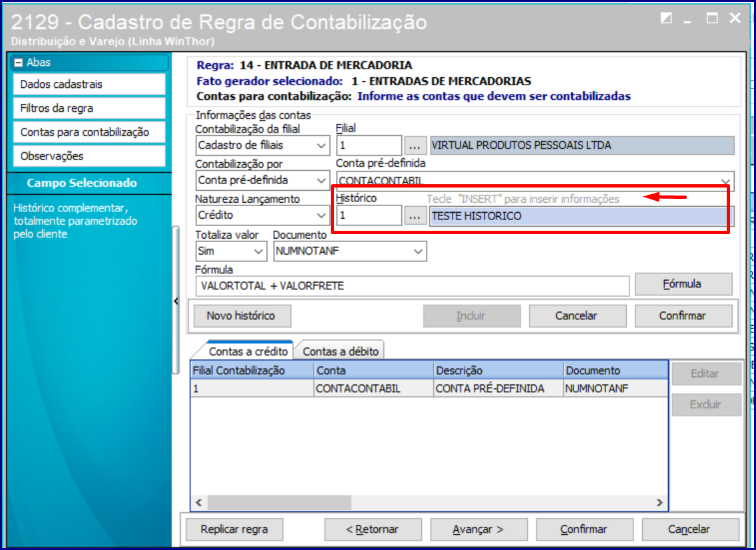756x550 pixels.
Task: Close the 2129 window
Action: tap(735, 19)
